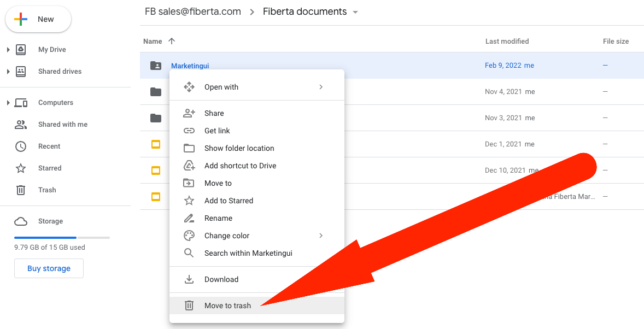This screenshot has width=644, height=329.
Task: Expand the My Drive tree arrow
Action: [x=8, y=50]
